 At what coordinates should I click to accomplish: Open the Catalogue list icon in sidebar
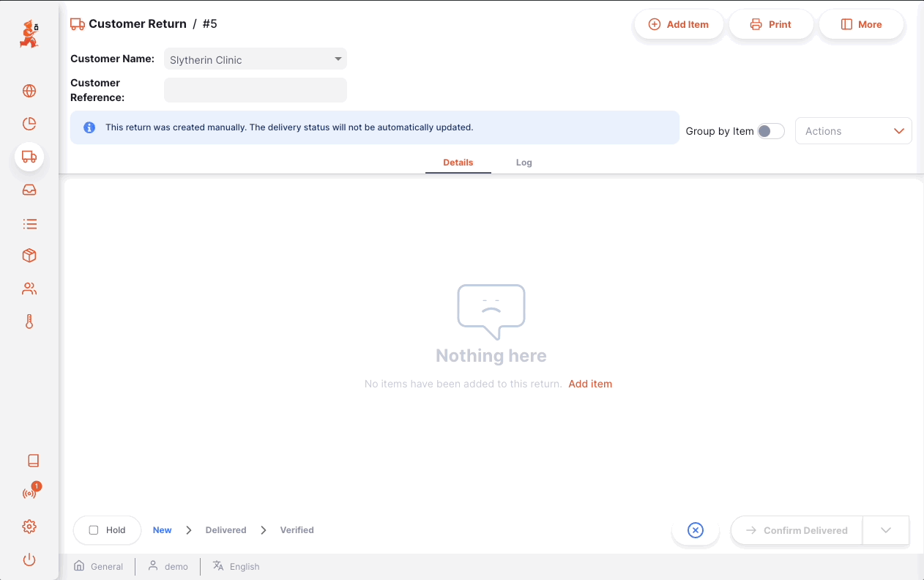point(29,223)
